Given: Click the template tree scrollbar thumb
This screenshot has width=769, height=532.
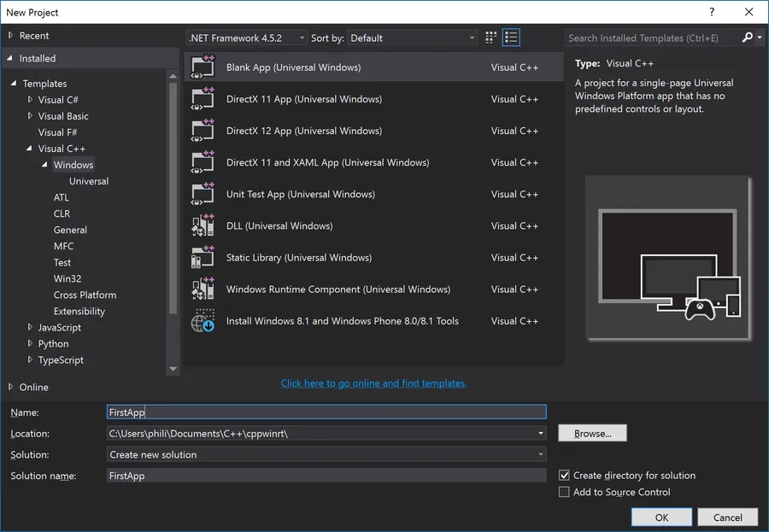Looking at the screenshot, I should click(x=173, y=197).
